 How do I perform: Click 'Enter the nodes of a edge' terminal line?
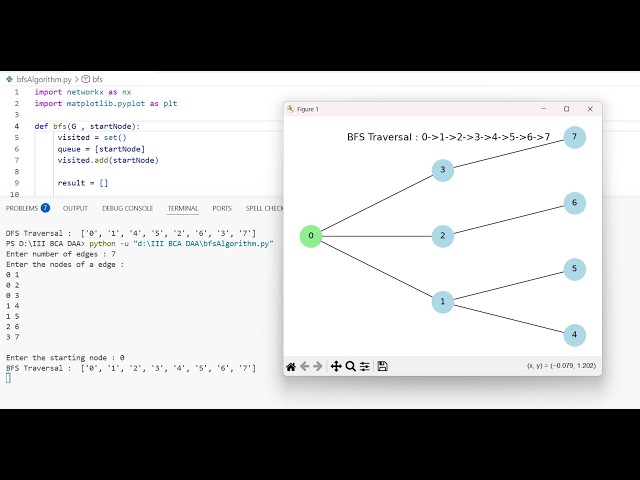click(x=65, y=264)
